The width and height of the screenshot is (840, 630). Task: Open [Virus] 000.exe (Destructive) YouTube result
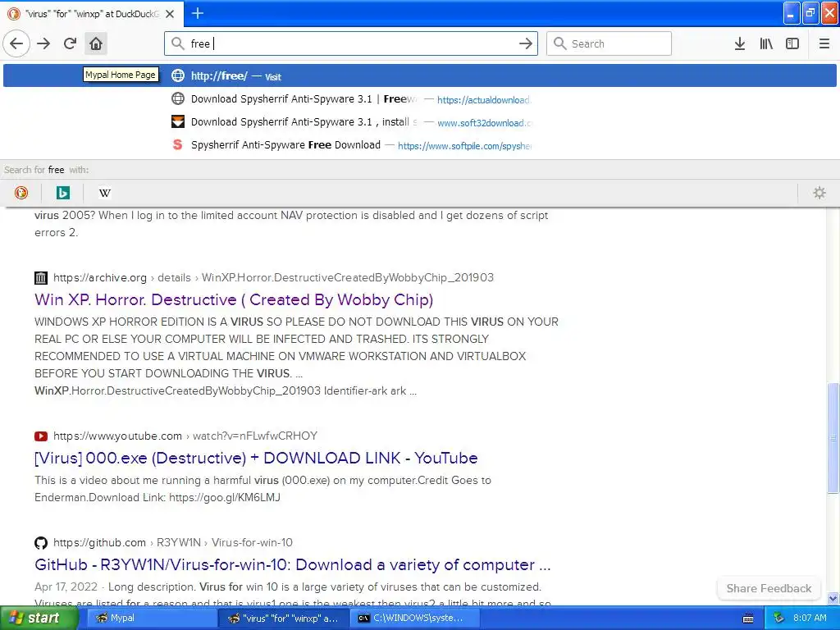(256, 458)
